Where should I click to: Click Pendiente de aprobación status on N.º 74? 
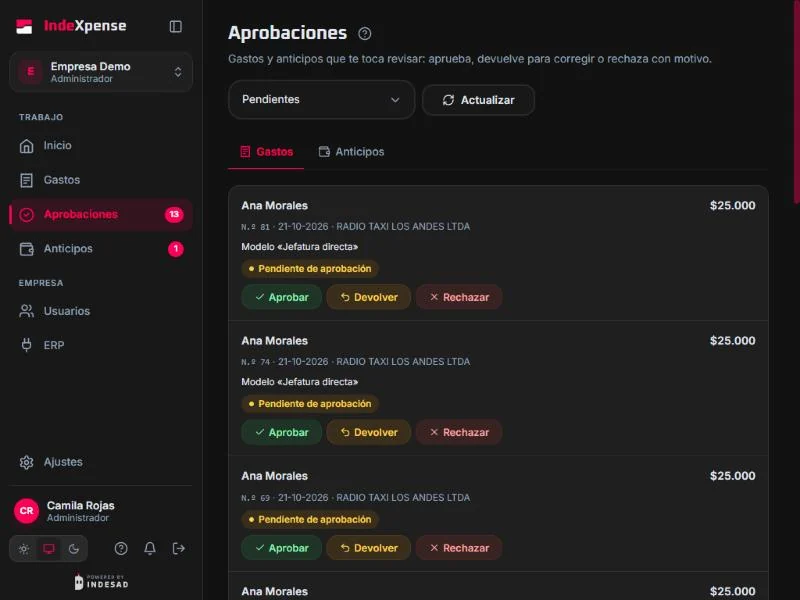pyautogui.click(x=310, y=404)
